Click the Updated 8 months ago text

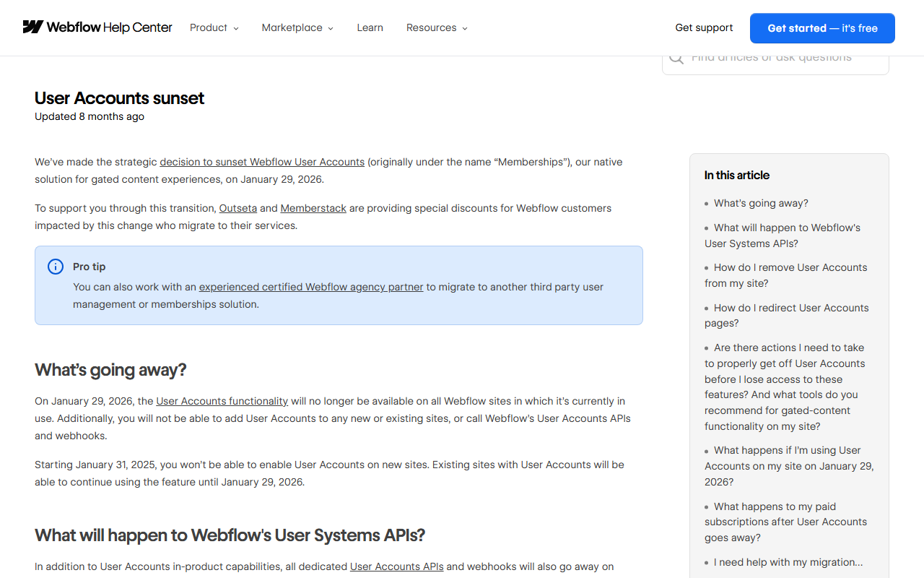(90, 116)
